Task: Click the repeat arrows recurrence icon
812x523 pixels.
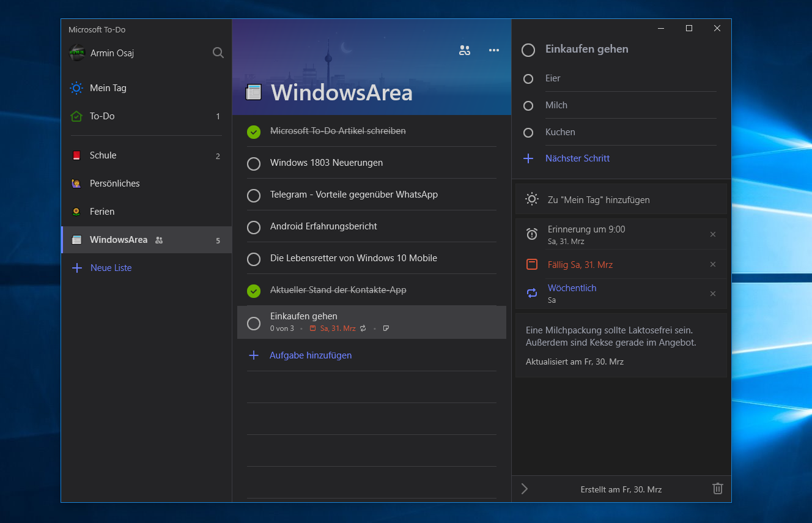Action: [x=532, y=294]
